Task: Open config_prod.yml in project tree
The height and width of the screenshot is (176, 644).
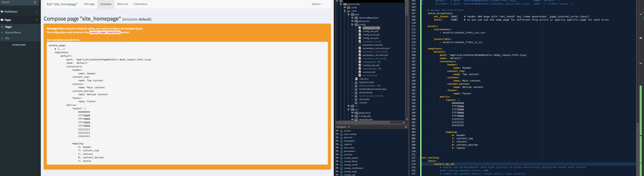Action: pyautogui.click(x=371, y=35)
